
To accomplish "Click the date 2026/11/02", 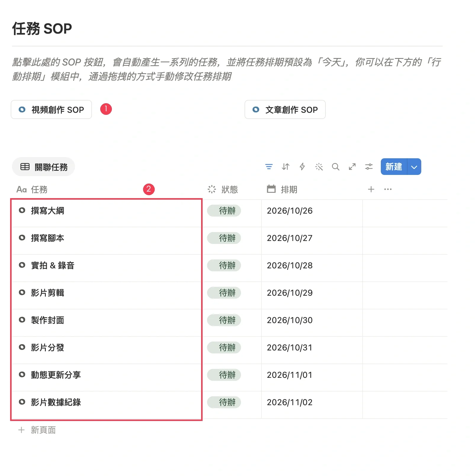I will [x=289, y=402].
